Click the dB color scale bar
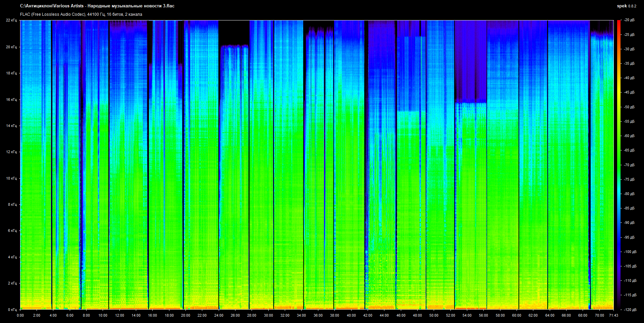Viewport: 644px width, 323px height. pos(619,164)
